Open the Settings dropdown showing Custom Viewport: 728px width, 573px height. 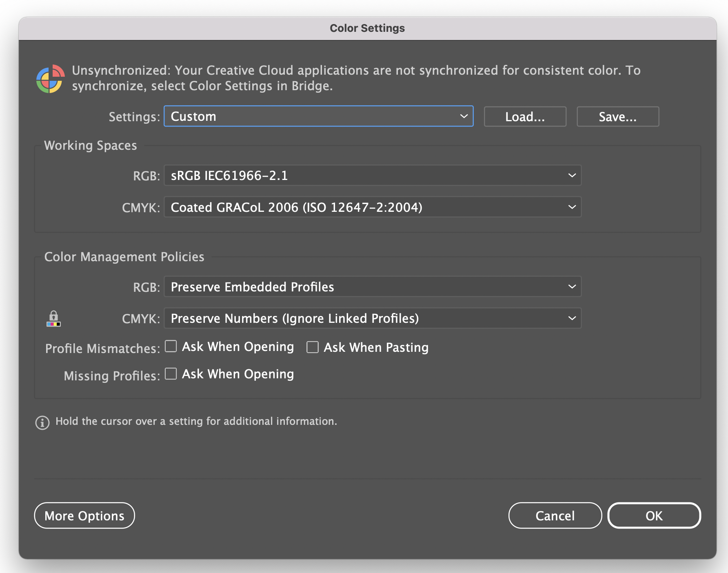pos(318,116)
